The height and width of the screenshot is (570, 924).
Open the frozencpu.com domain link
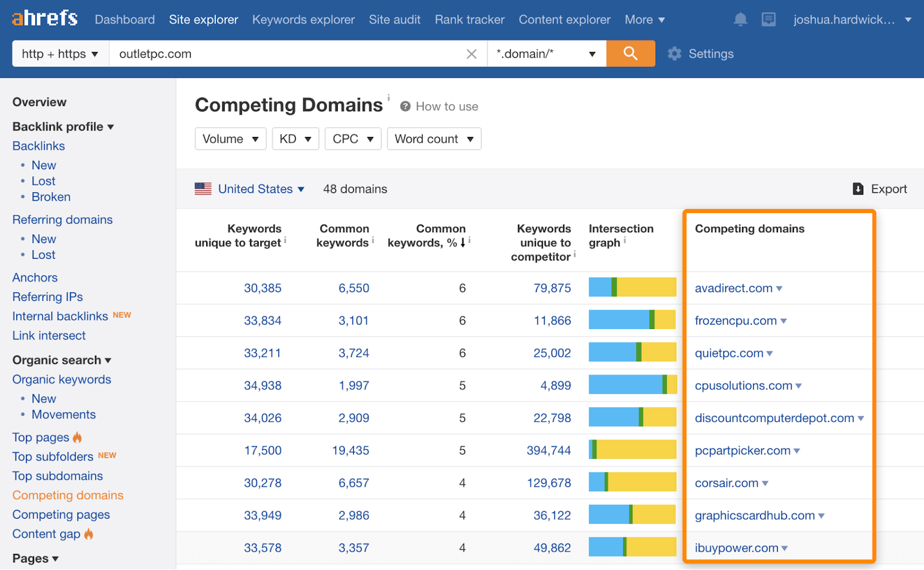click(736, 321)
